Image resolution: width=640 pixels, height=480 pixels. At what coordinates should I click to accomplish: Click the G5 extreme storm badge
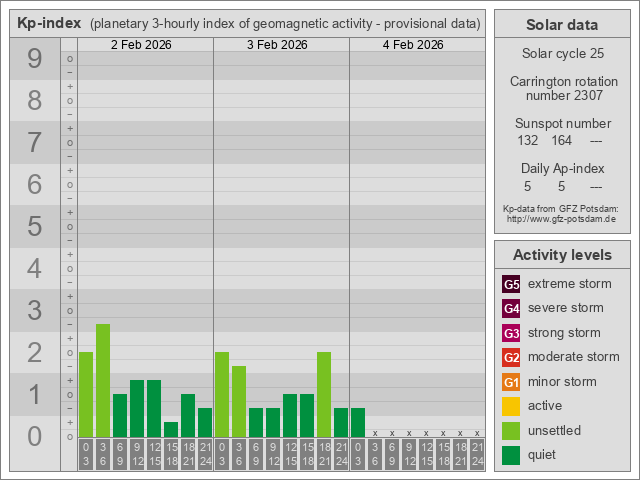click(x=511, y=284)
